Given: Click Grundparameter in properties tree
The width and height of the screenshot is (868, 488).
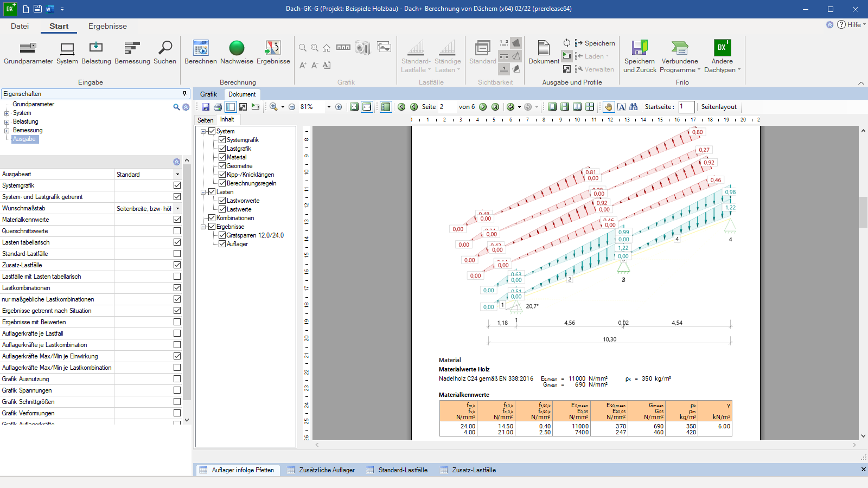Looking at the screenshot, I should [33, 104].
